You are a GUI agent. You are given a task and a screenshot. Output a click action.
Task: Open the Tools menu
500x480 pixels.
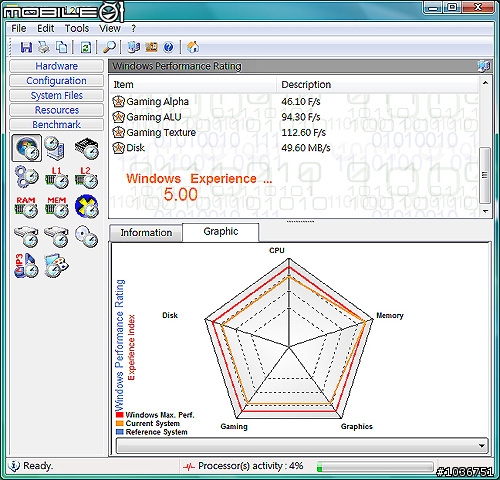[x=77, y=28]
